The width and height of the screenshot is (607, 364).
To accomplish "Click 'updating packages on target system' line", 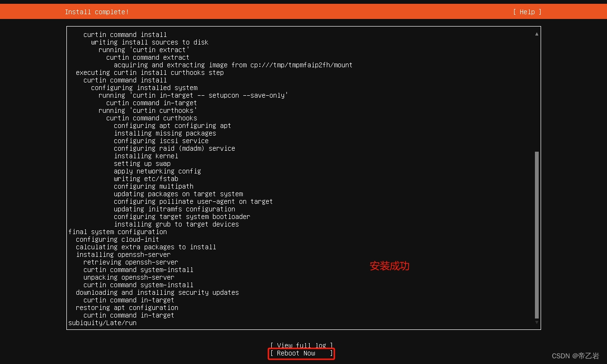I will click(178, 194).
